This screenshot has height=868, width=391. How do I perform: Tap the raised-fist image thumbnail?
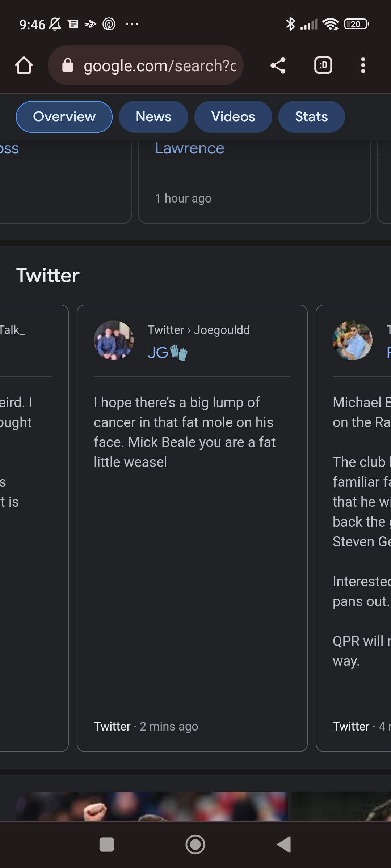point(152,806)
